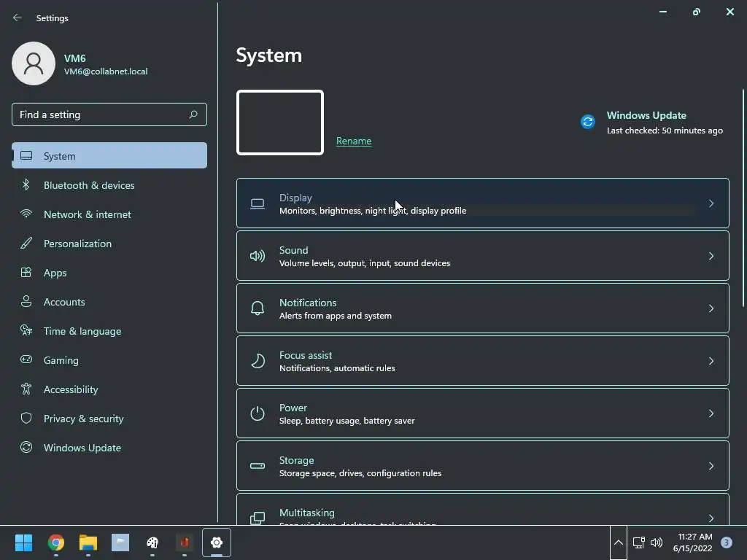The image size is (747, 560).
Task: Click the shield icon beside Privacy & security
Action: 26,418
